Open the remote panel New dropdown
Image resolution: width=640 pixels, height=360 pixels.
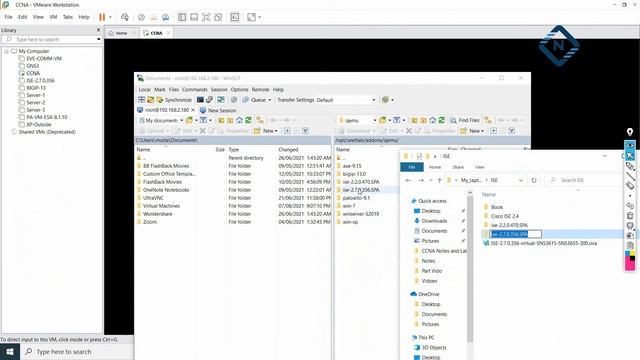coord(471,131)
